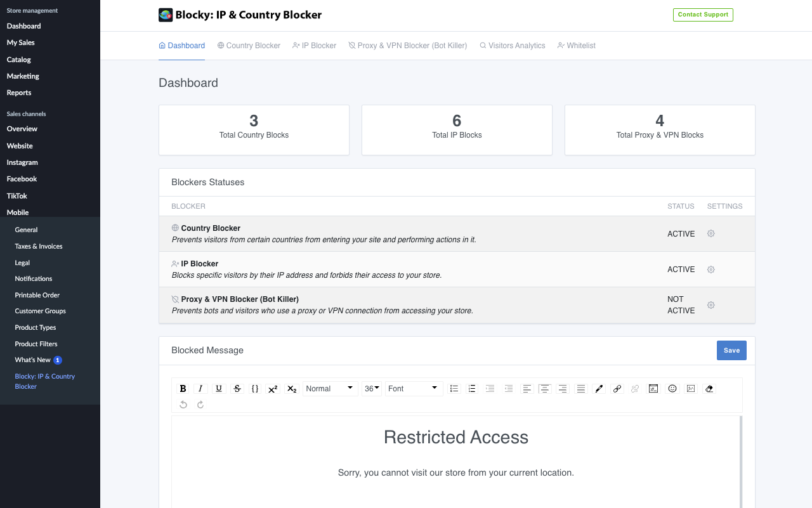Open Instagram sales channel
Screen dimensions: 812x508
pyautogui.click(x=22, y=162)
